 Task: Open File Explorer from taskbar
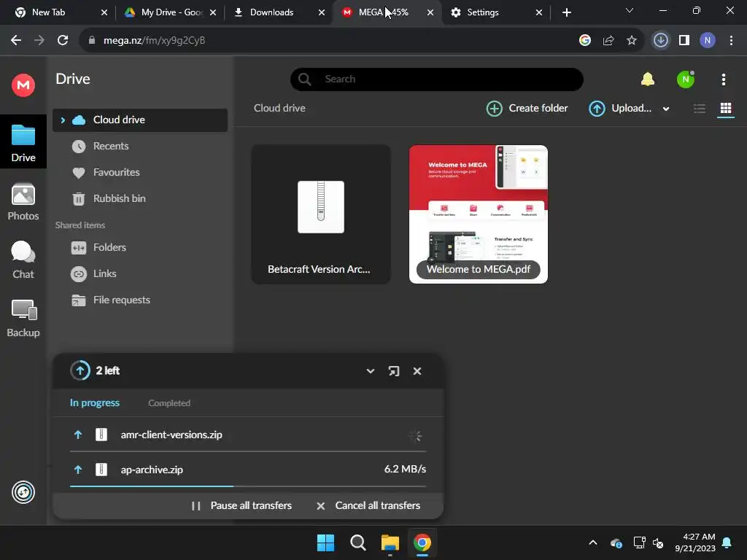coord(390,542)
